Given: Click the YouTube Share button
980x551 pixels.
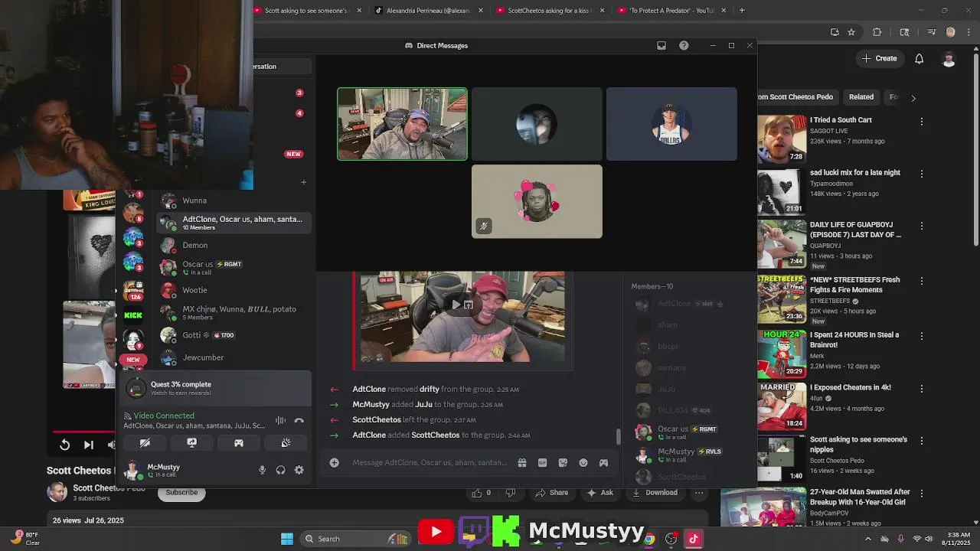Looking at the screenshot, I should point(551,493).
